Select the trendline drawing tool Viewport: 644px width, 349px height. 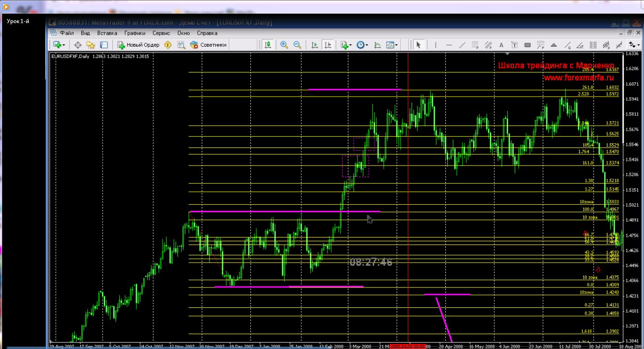pyautogui.click(x=462, y=45)
